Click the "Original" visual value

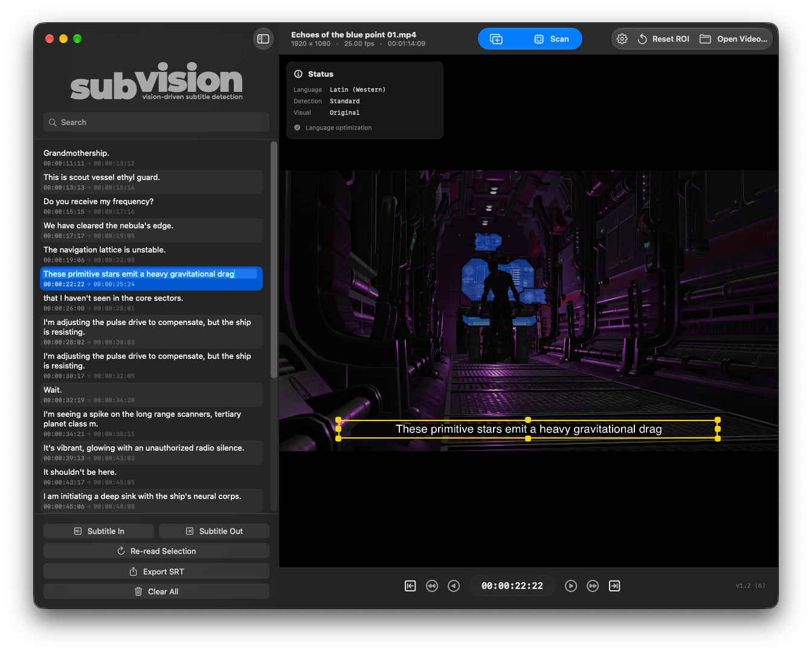(x=345, y=113)
